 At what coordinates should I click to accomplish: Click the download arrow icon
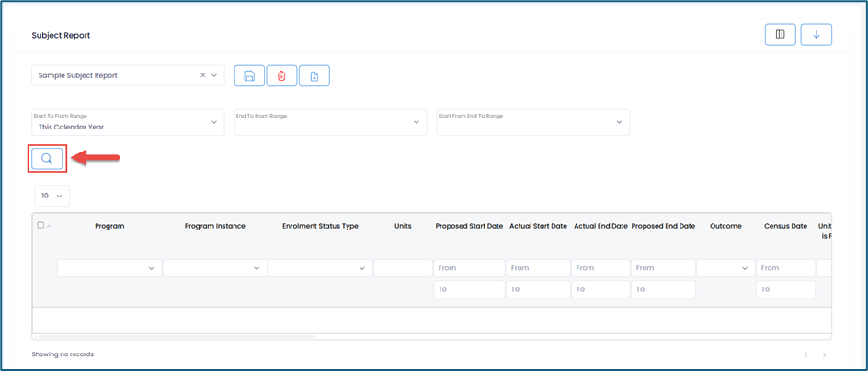click(816, 35)
